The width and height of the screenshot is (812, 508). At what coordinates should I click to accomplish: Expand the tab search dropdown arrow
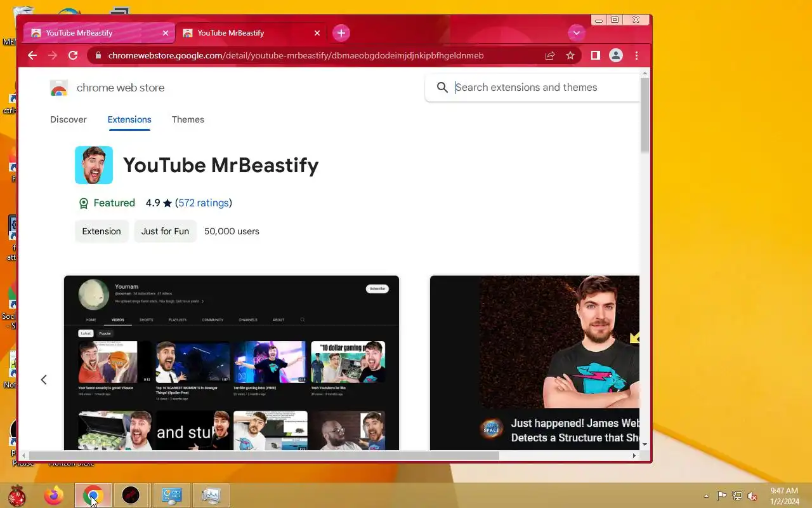pos(576,32)
